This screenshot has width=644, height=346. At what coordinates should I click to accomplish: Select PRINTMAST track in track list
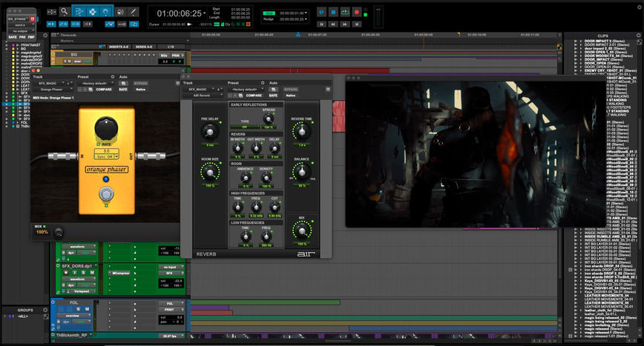[30, 45]
